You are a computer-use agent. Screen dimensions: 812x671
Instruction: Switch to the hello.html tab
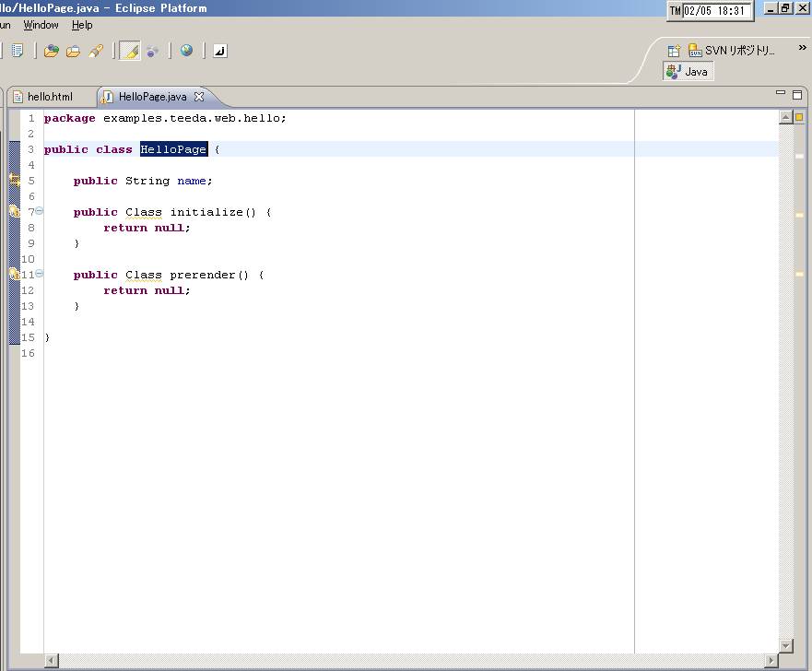pos(49,97)
